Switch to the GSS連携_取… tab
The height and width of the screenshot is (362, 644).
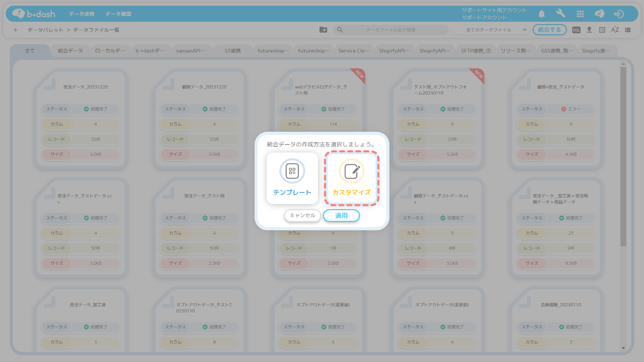coord(557,51)
